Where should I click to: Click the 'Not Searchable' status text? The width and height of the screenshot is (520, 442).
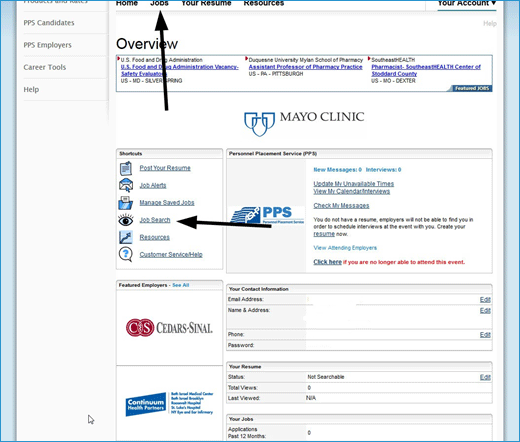click(326, 377)
